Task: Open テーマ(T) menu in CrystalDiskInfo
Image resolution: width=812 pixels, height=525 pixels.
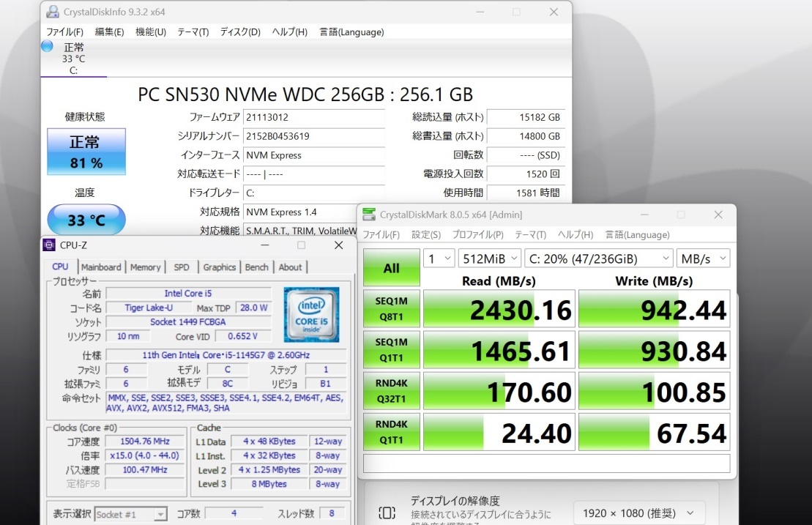Action: pos(193,32)
